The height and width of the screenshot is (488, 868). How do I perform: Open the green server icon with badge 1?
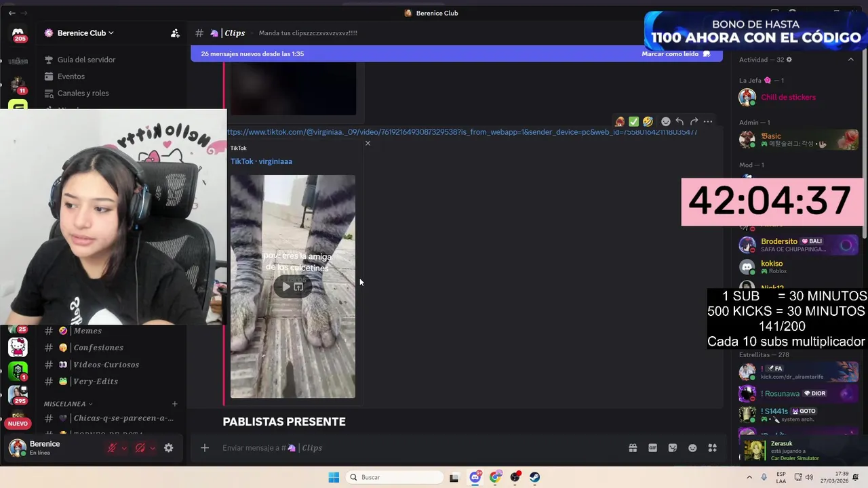click(x=18, y=371)
